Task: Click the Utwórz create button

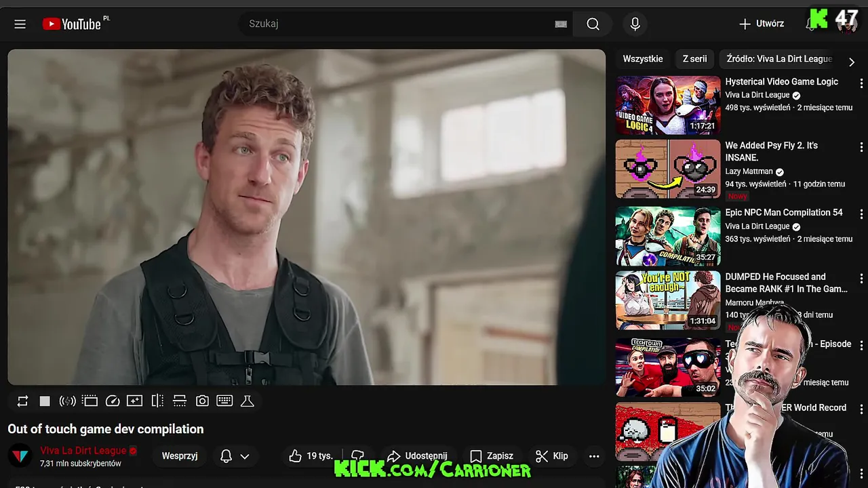Action: pos(761,24)
